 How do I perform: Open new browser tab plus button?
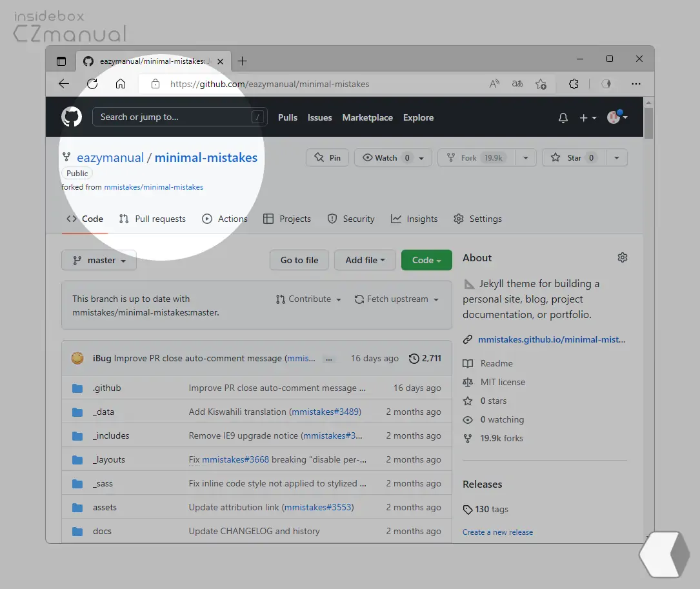(242, 61)
